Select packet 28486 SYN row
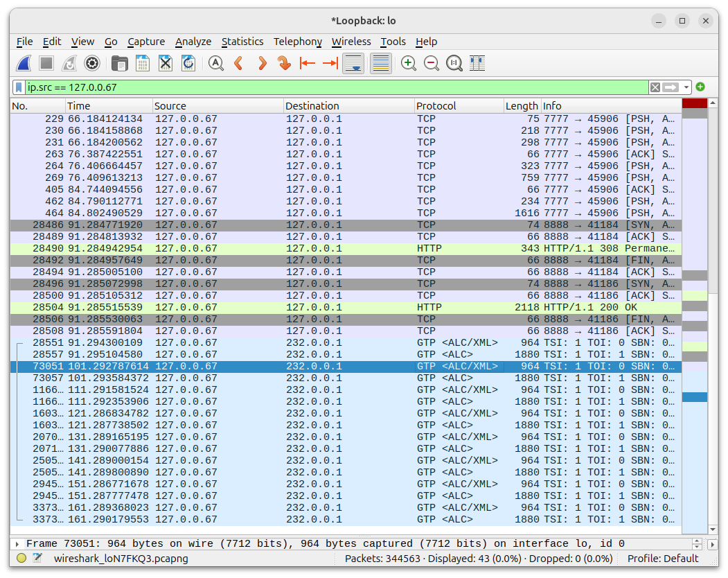The image size is (728, 578). 346,225
